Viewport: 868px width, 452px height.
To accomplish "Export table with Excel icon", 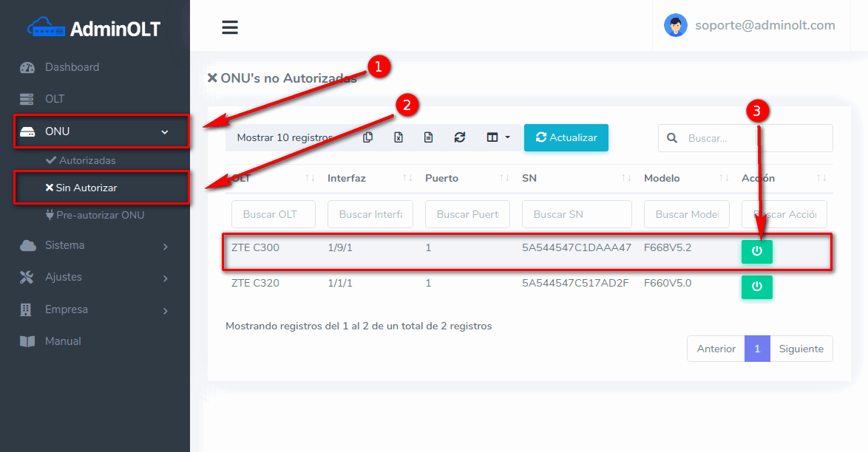I will pyautogui.click(x=398, y=137).
